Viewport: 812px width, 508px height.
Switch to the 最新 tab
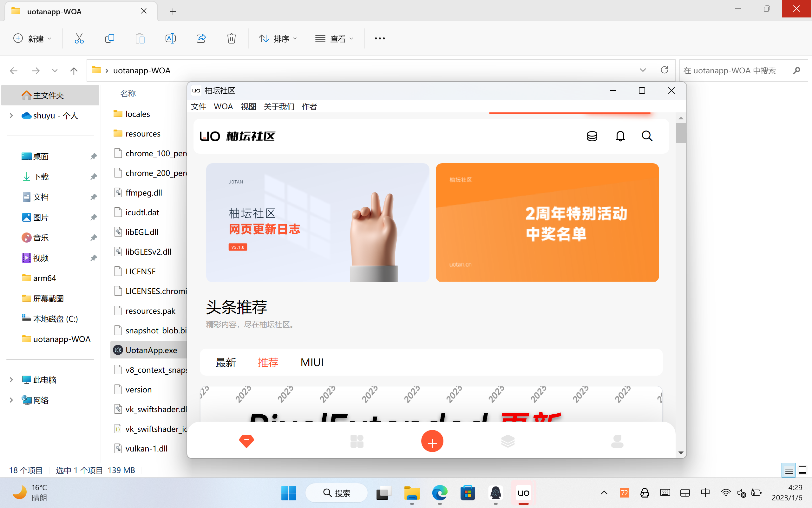click(x=226, y=362)
